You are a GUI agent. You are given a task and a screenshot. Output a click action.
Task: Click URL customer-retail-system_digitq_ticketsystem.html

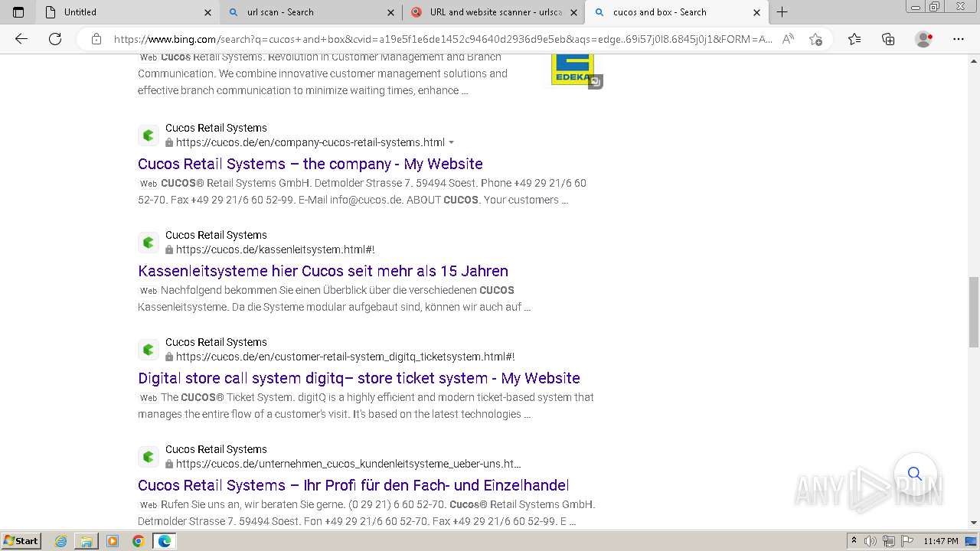345,357
